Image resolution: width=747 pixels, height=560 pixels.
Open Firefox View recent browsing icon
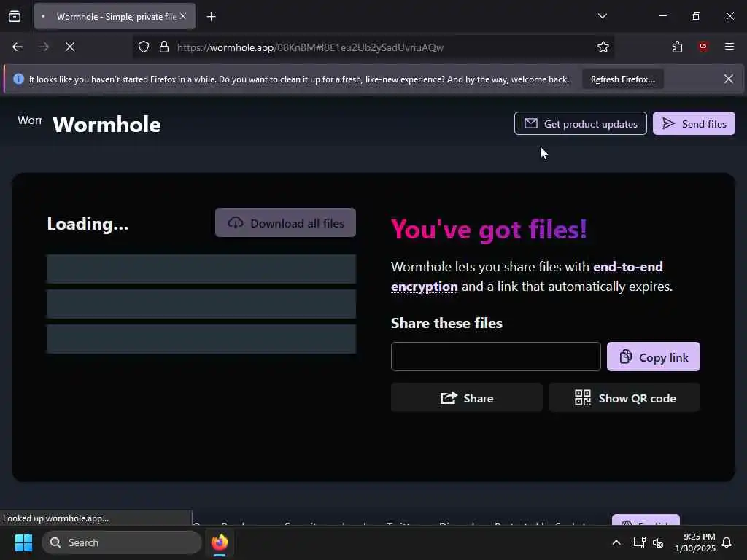tap(15, 16)
